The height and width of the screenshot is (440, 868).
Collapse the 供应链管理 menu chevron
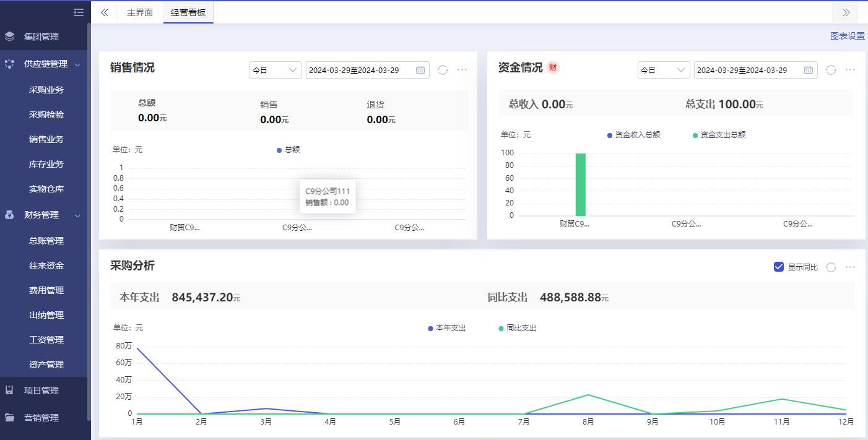[77, 64]
